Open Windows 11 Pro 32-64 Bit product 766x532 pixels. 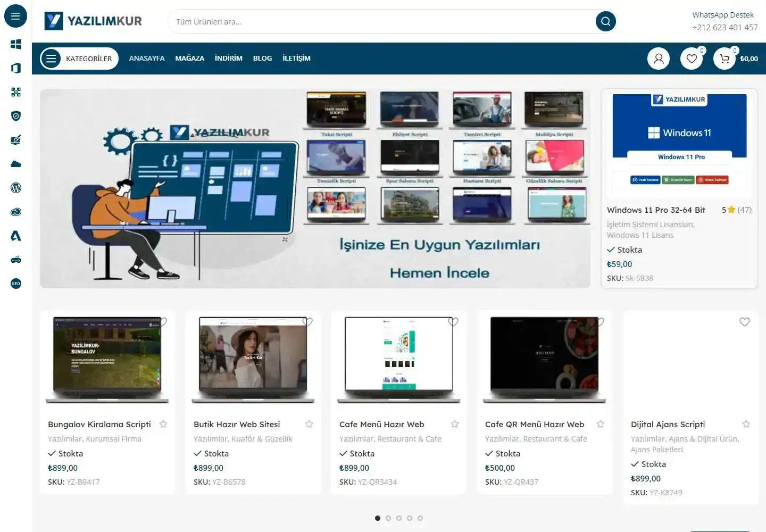click(x=656, y=210)
